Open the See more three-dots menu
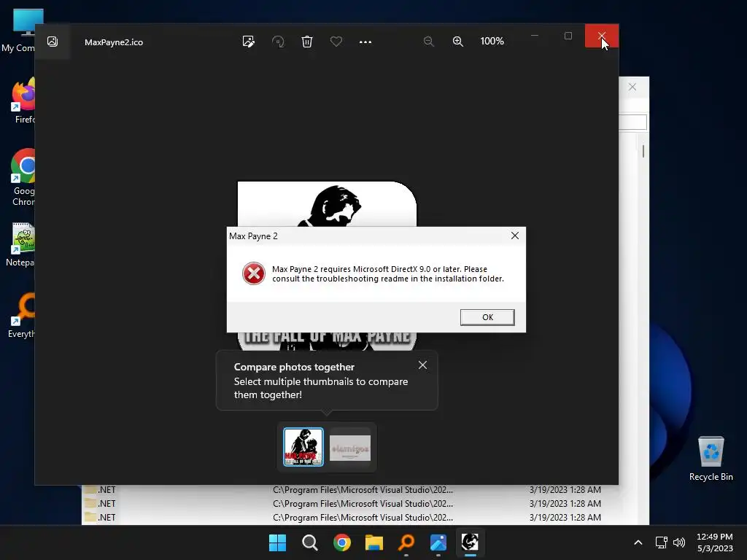 click(x=365, y=42)
